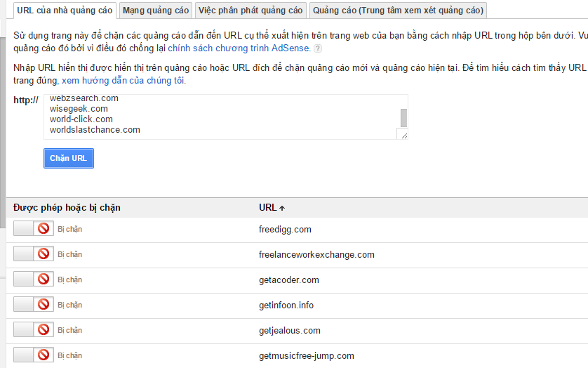The width and height of the screenshot is (588, 368).
Task: Click the red blocked icon for getinfoon.info
Action: click(x=44, y=304)
